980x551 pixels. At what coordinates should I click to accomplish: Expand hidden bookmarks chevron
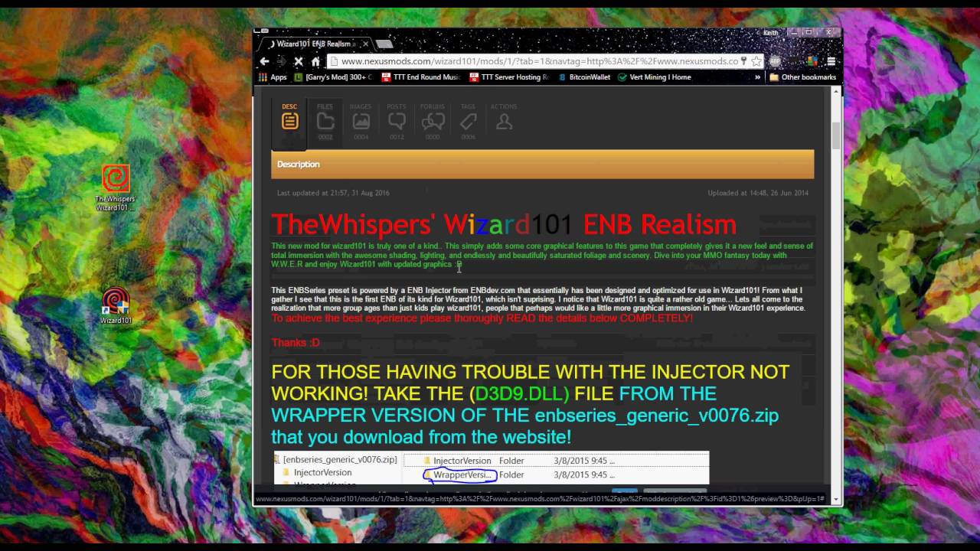pos(758,77)
